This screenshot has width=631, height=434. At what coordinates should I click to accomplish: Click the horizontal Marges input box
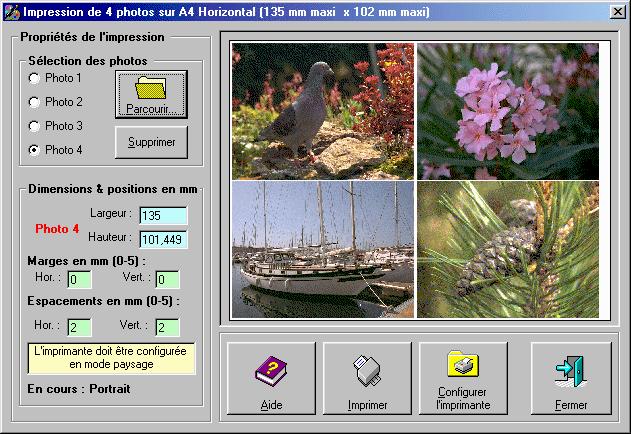(79, 279)
